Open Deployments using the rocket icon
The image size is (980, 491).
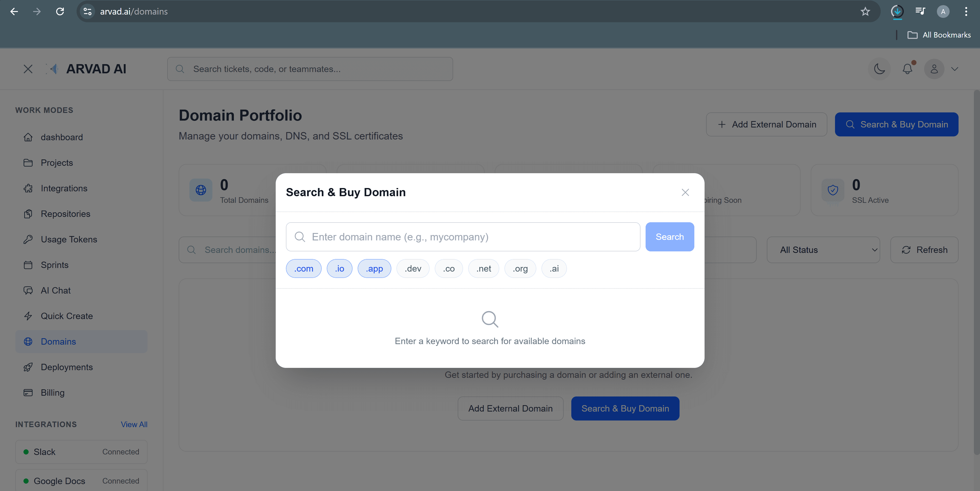(x=28, y=367)
